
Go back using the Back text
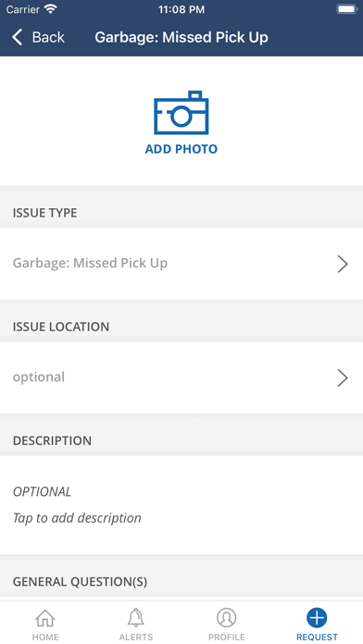tap(48, 37)
